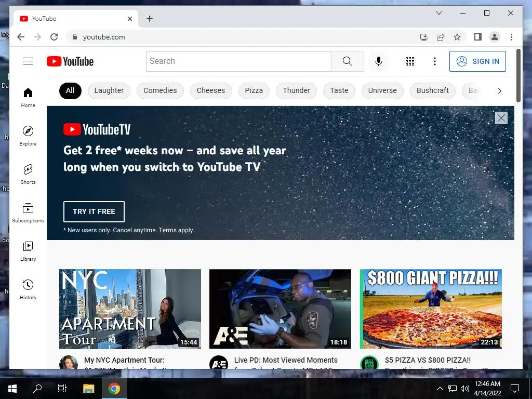Image resolution: width=532 pixels, height=399 pixels.
Task: Select the All category chip
Action: click(70, 90)
